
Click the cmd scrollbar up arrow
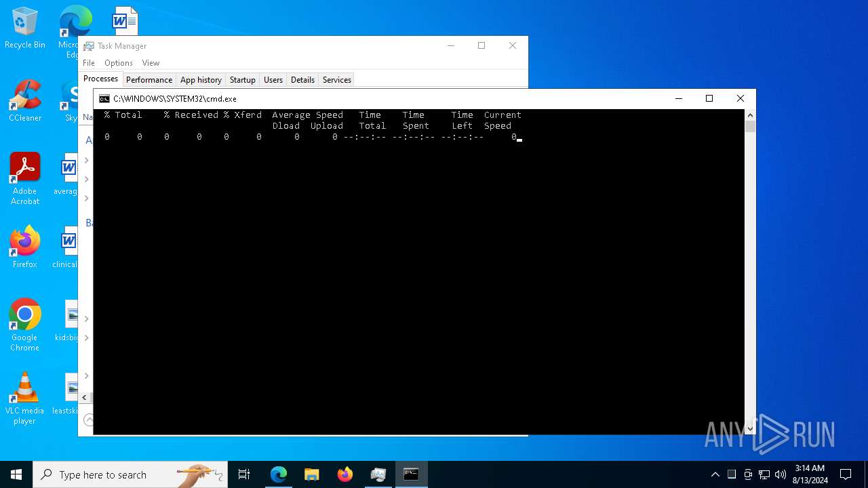tap(750, 115)
